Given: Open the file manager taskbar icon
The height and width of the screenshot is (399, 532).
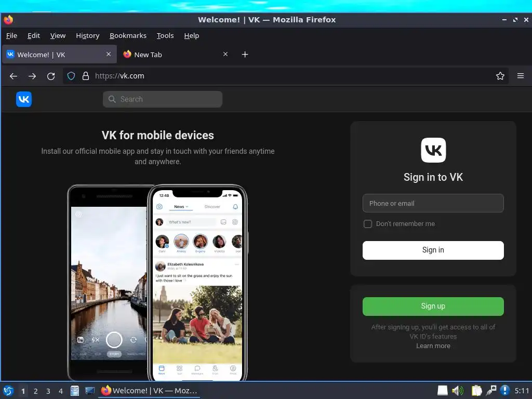Looking at the screenshot, I should [75, 391].
